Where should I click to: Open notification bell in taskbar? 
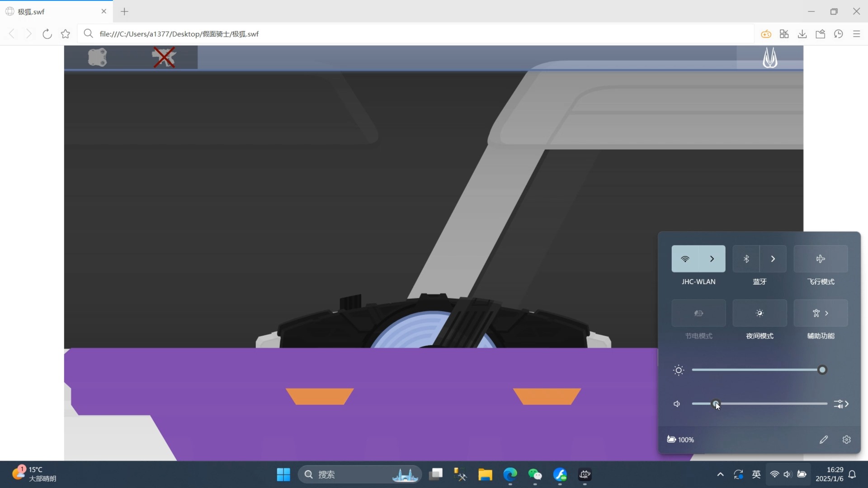(852, 474)
